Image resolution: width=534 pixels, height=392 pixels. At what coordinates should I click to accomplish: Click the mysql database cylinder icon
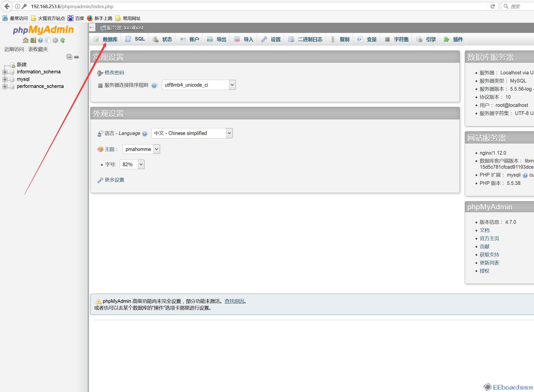12,79
